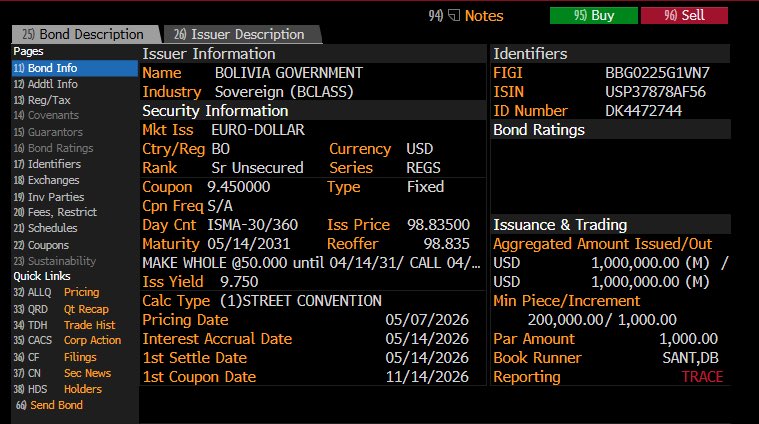The height and width of the screenshot is (424, 759).
Task: Click the Iss Yield value 9.750
Action: (x=239, y=282)
